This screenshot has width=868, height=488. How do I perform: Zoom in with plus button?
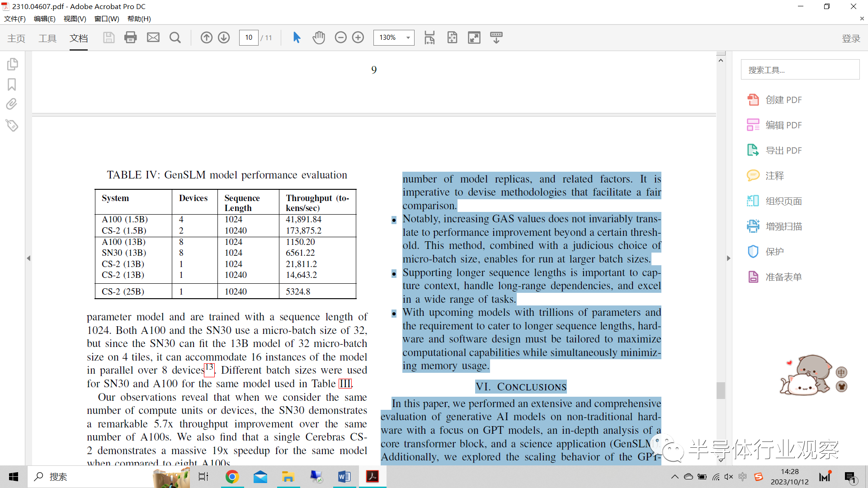[358, 38]
